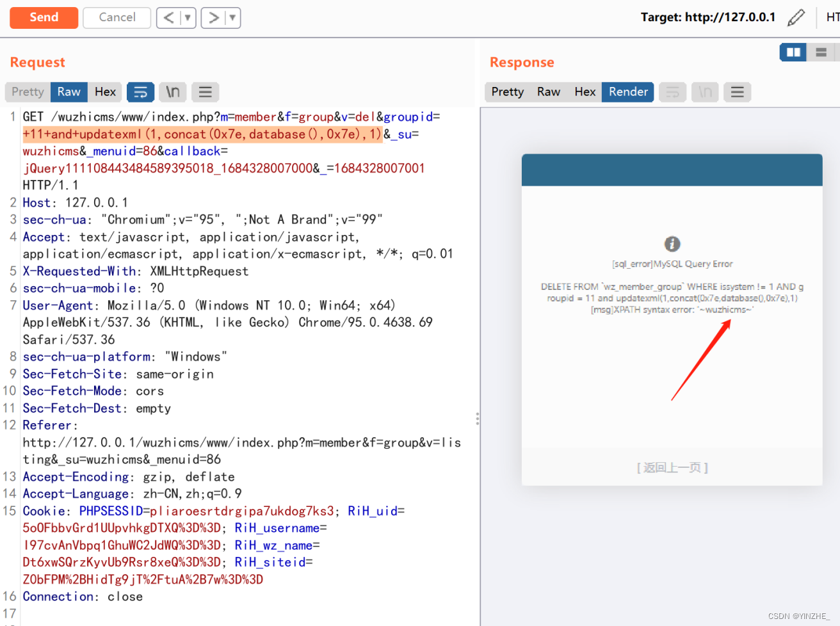Select the Render tab in Response panel
The width and height of the screenshot is (840, 626).
coord(628,92)
